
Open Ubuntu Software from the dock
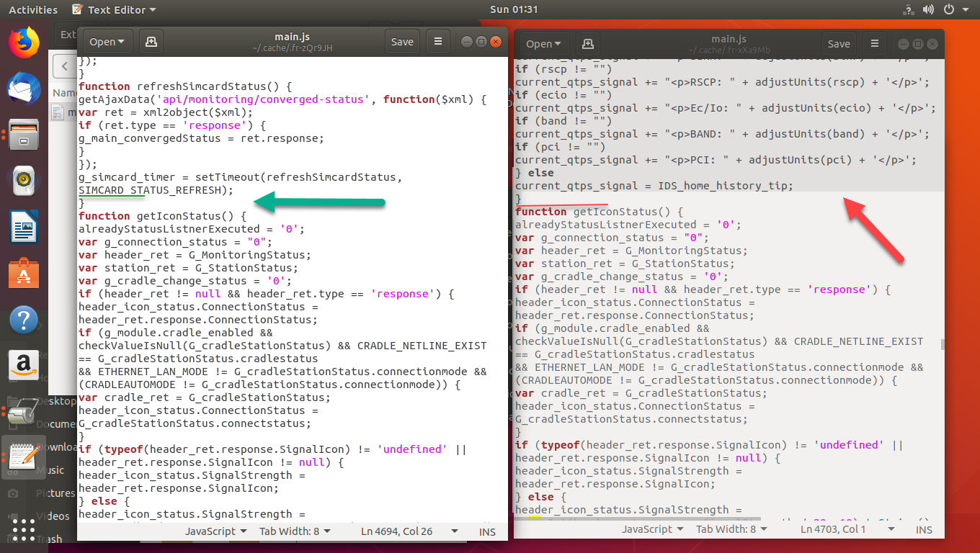coord(24,275)
